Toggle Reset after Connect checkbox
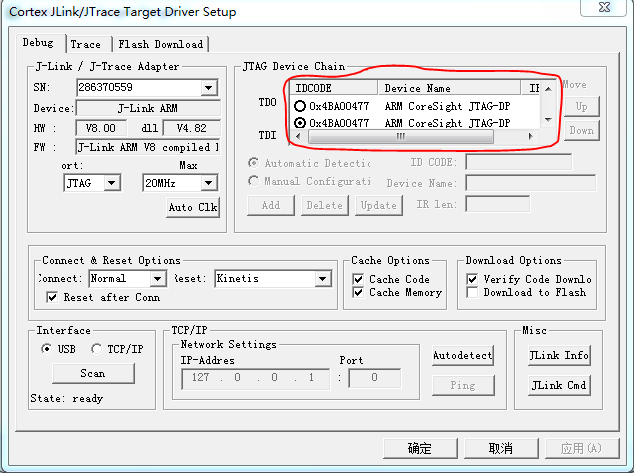Image resolution: width=634 pixels, height=473 pixels. click(x=52, y=297)
